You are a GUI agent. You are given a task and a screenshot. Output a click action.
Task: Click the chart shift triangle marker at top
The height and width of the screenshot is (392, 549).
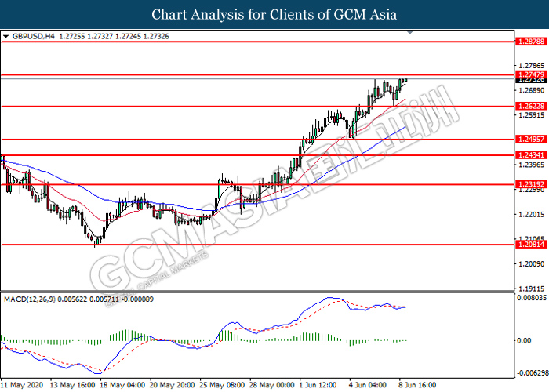(410, 32)
